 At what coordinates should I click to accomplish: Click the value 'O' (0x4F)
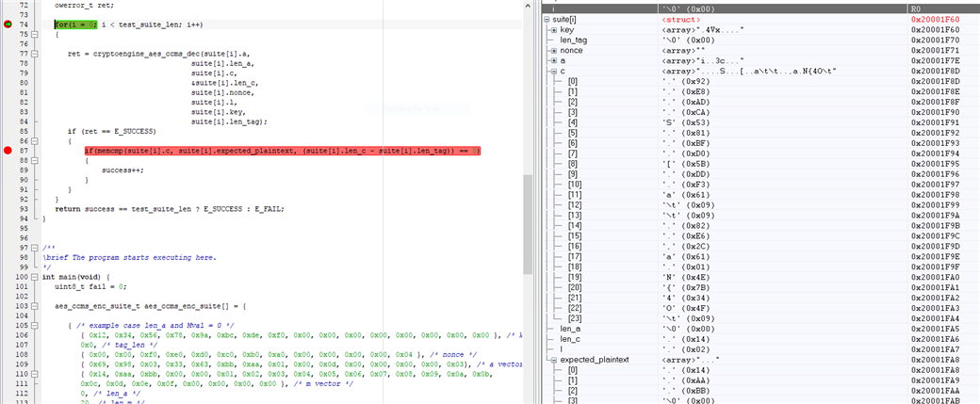point(685,308)
